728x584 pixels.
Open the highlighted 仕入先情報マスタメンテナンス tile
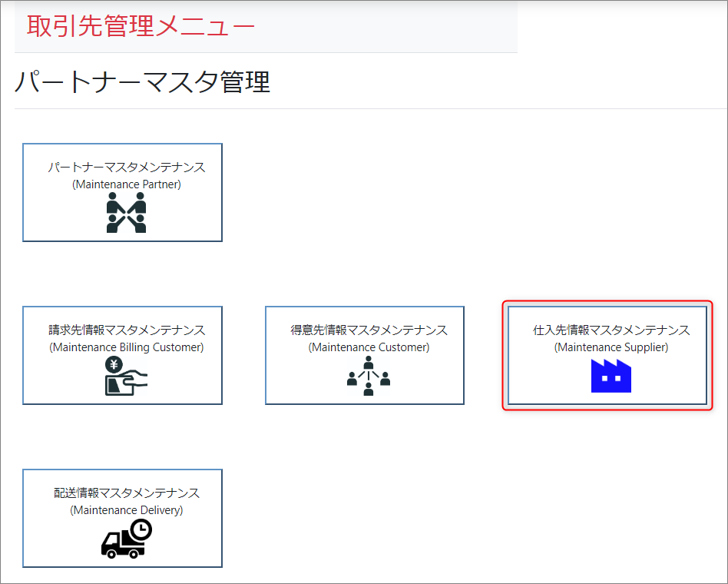tap(607, 355)
